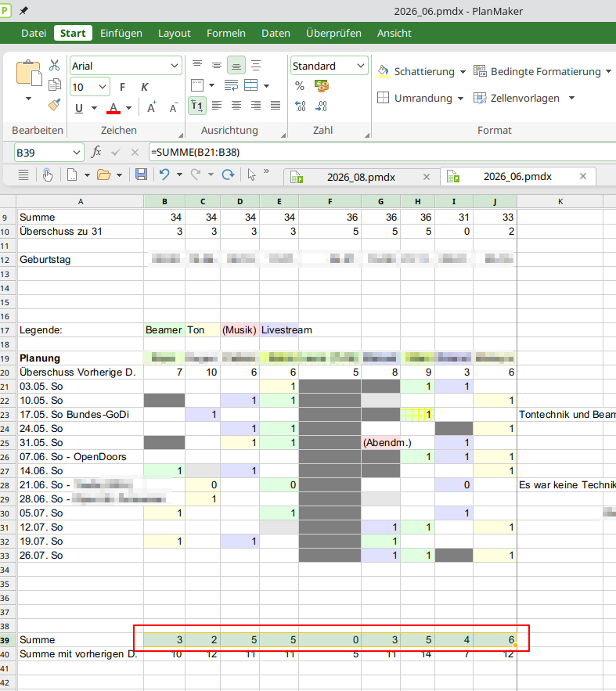
Task: Click the save floppy disk icon
Action: [x=141, y=175]
